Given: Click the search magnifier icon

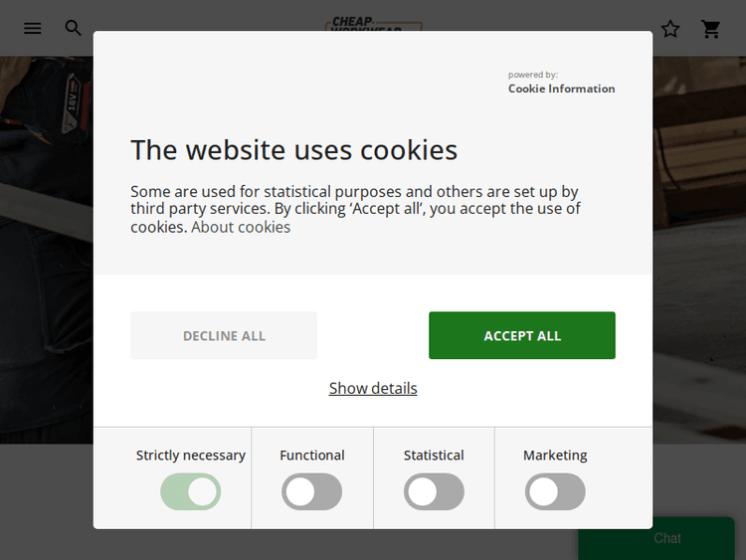Looking at the screenshot, I should [x=74, y=28].
